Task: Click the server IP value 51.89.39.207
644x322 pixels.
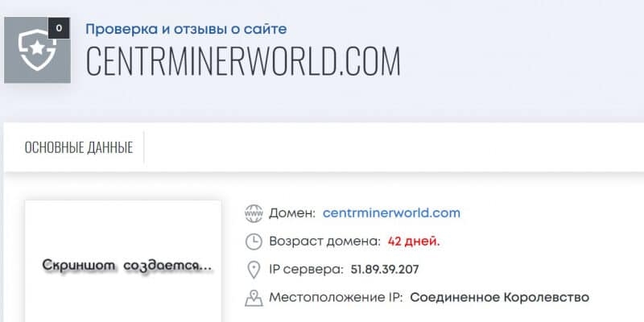Action: coord(385,270)
